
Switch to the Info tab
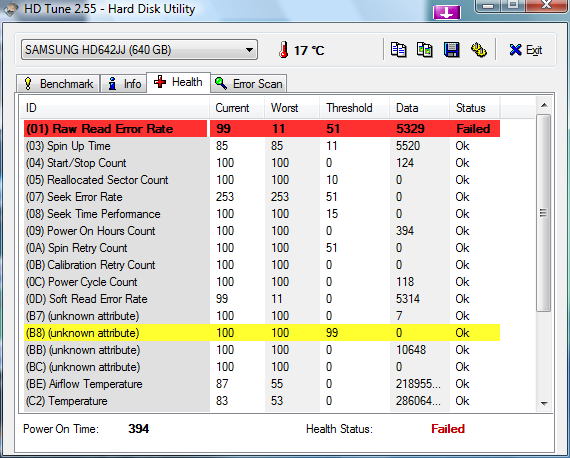click(124, 84)
